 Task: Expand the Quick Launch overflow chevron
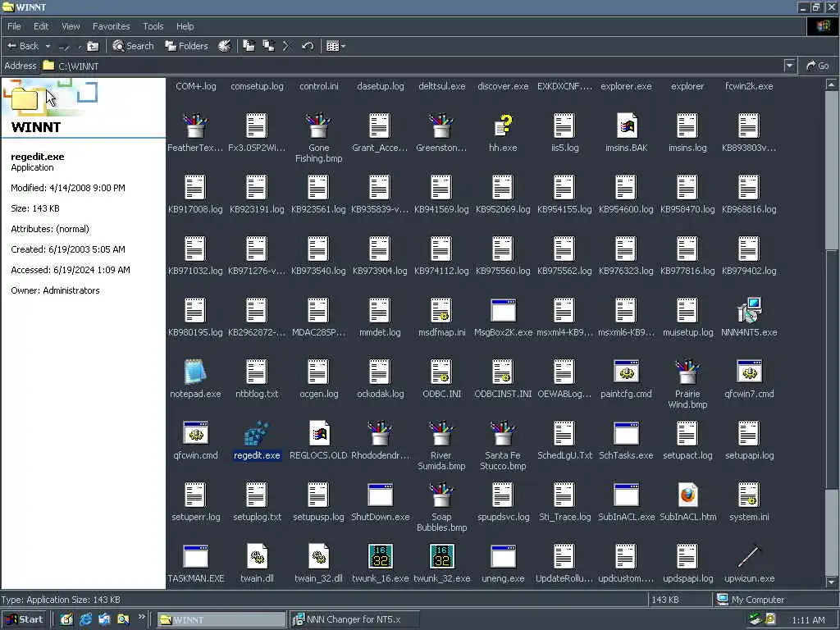tap(141, 617)
